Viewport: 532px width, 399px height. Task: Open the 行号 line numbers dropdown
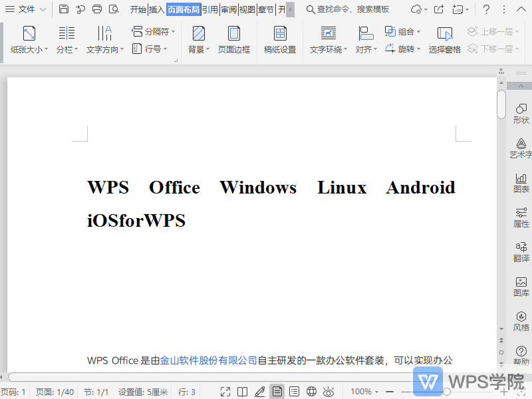[149, 49]
